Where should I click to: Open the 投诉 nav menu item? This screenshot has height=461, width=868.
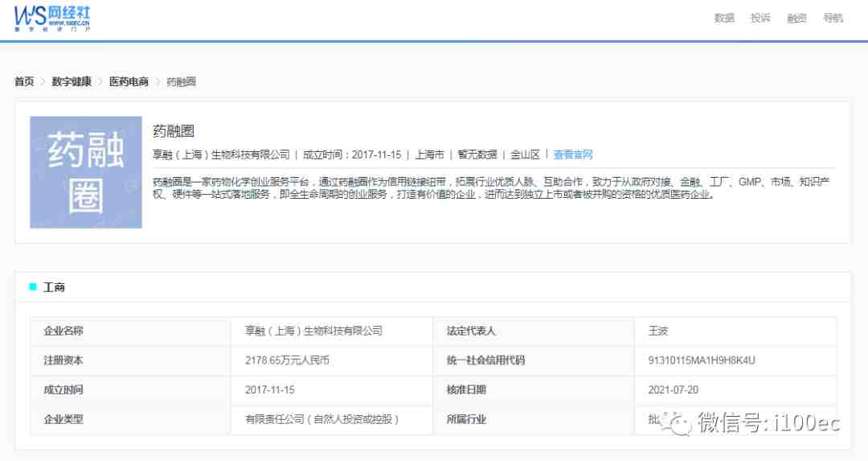coord(760,19)
